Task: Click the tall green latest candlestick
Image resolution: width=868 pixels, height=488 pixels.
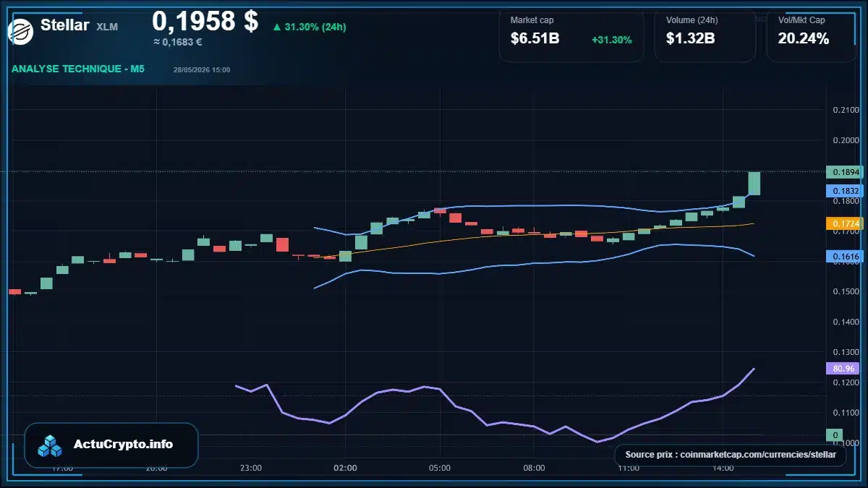Action: [754, 184]
